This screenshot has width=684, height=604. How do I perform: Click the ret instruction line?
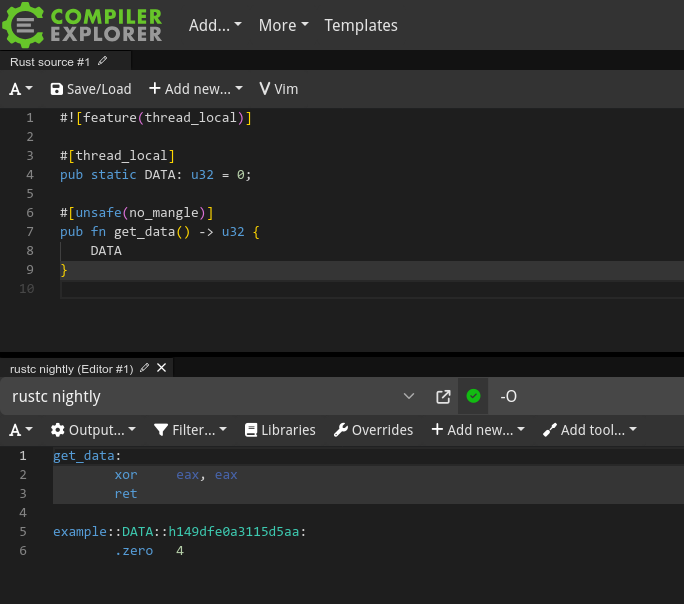126,494
